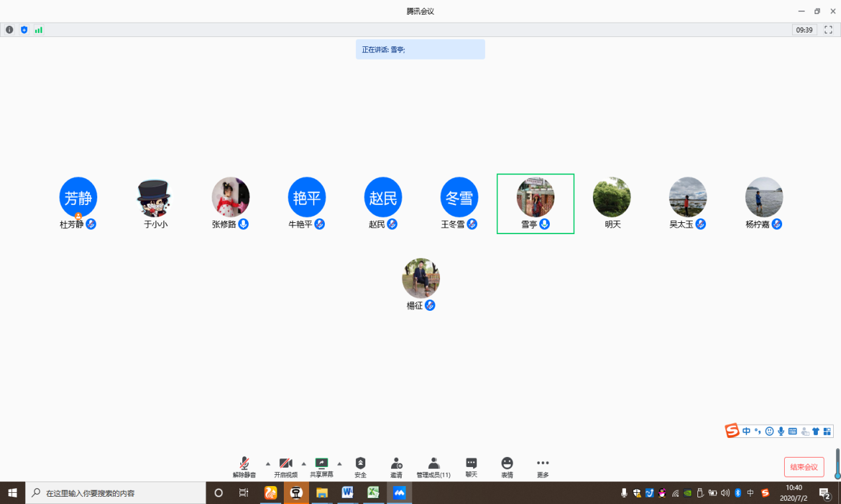Click muted mic icon beside 吴太玉
This screenshot has height=504, width=841.
coord(701,224)
